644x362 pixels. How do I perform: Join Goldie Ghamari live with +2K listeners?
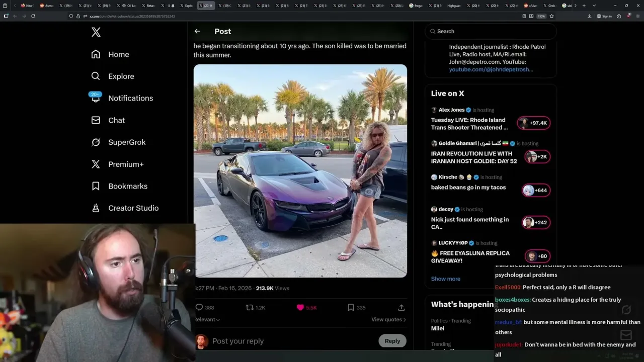(x=537, y=157)
